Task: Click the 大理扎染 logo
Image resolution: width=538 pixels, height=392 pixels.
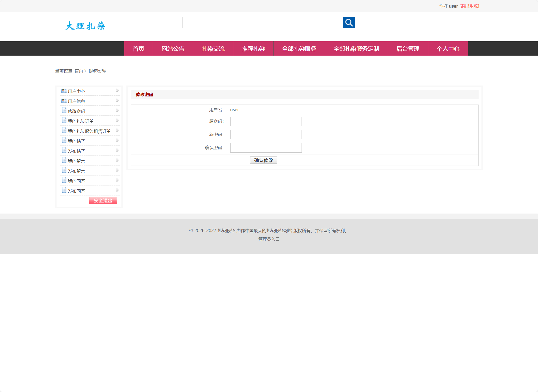Action: (85, 25)
